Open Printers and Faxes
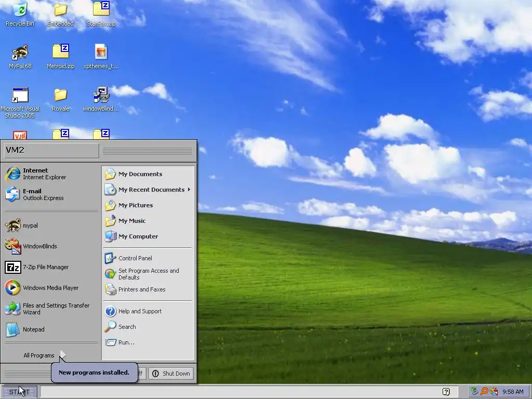Viewport: 532px width, 399px height. pos(148,289)
